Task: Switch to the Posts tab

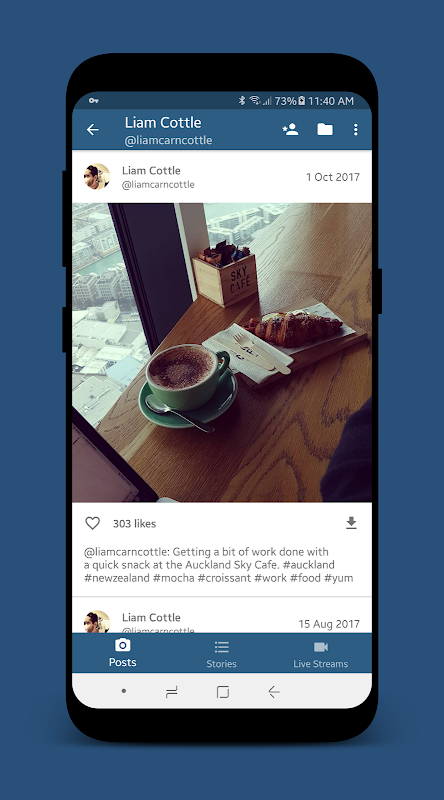Action: tap(122, 653)
